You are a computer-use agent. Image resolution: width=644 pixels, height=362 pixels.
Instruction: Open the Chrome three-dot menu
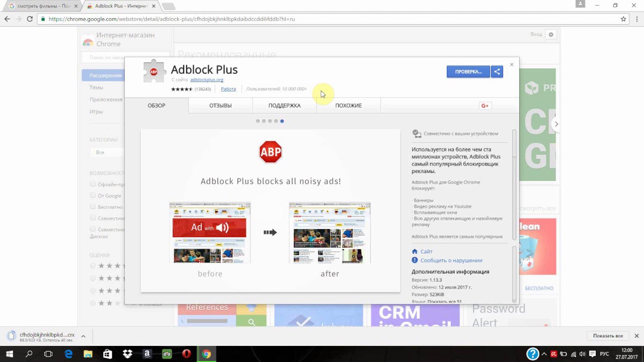click(636, 19)
